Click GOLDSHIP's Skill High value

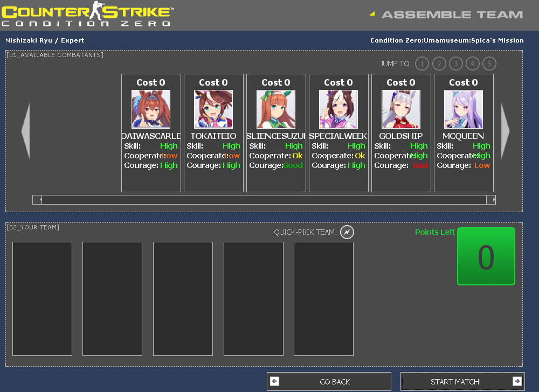pyautogui.click(x=419, y=146)
